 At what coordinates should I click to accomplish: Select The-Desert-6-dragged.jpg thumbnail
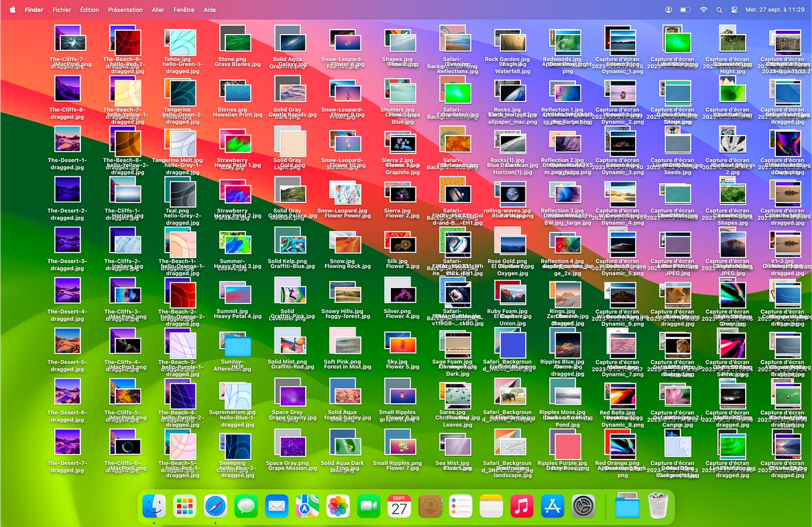tap(67, 392)
